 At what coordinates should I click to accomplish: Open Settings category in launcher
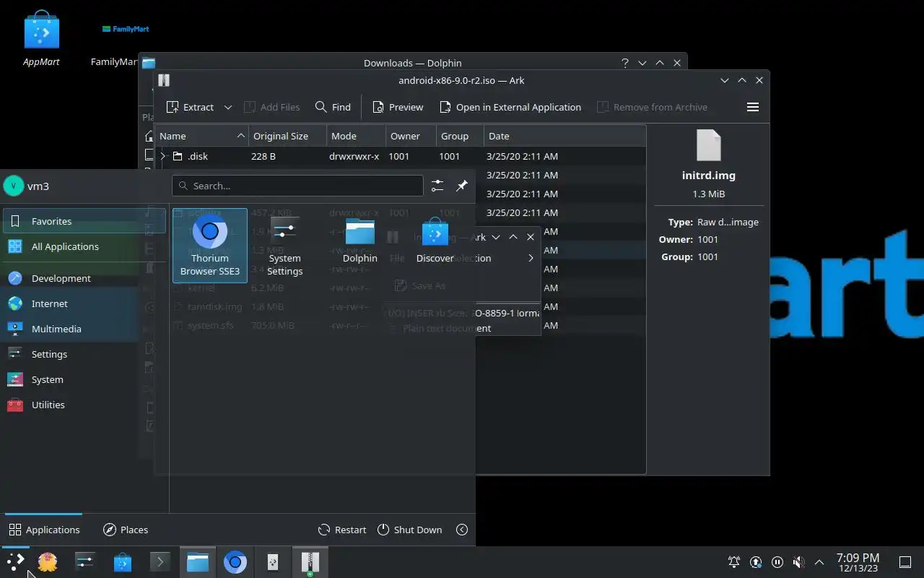(x=84, y=354)
